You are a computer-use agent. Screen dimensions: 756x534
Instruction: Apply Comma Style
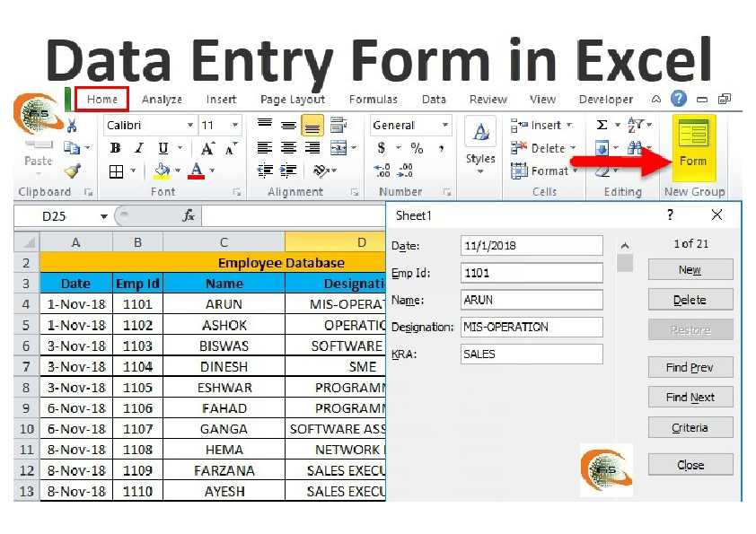(442, 148)
